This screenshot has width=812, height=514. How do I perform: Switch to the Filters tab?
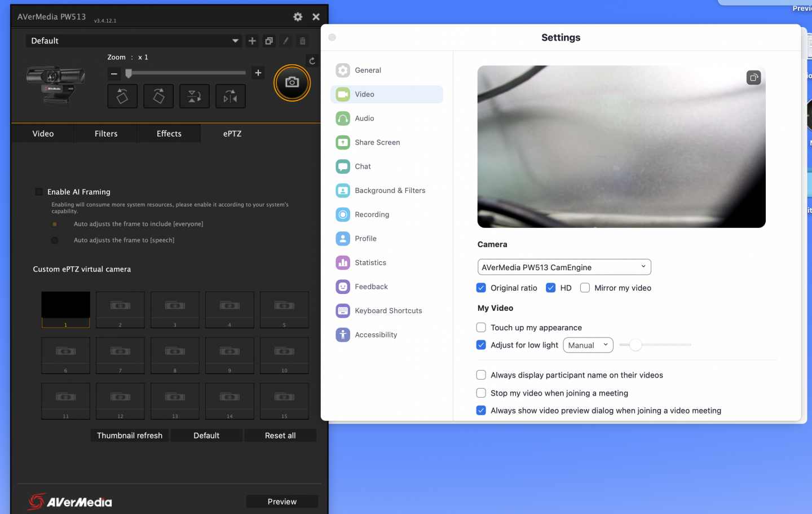(x=106, y=134)
